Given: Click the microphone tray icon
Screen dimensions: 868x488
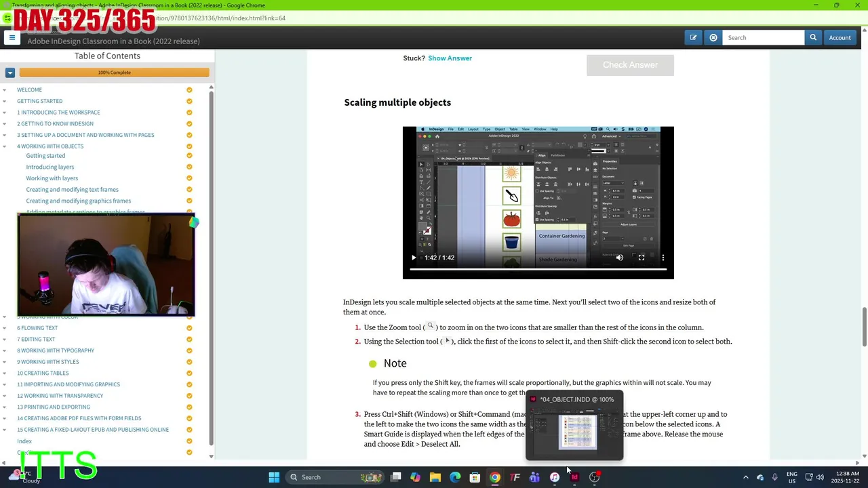Looking at the screenshot, I should coord(774,477).
